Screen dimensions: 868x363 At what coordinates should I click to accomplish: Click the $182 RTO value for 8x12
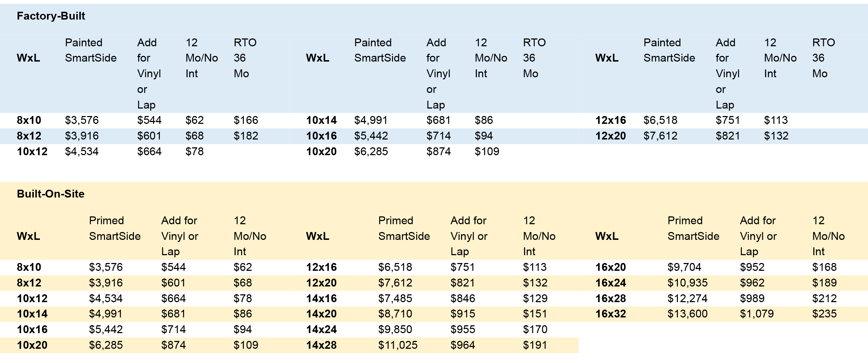(246, 136)
